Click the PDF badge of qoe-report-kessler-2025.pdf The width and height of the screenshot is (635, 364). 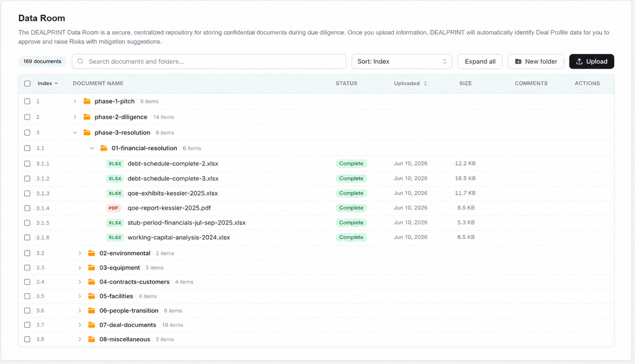tap(113, 208)
